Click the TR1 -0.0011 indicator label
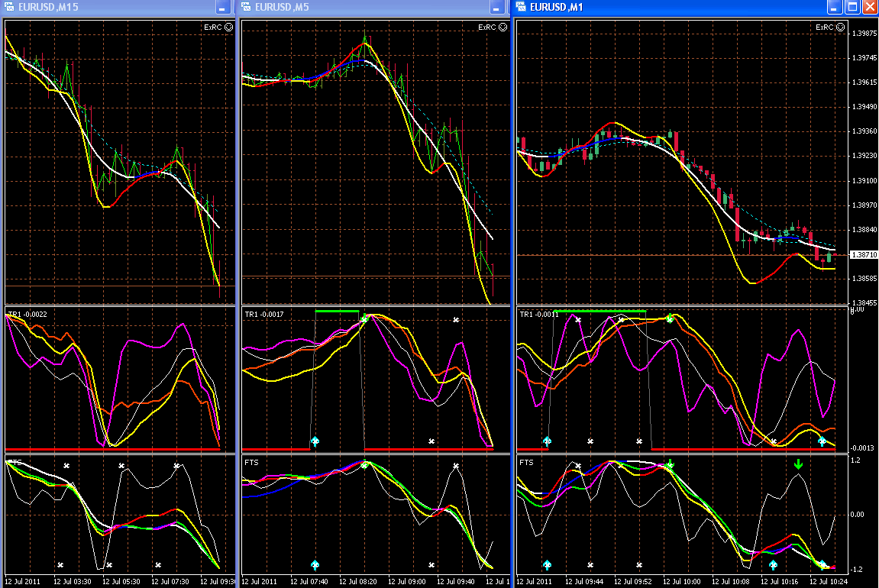Screen dimensions: 879x588 539,315
